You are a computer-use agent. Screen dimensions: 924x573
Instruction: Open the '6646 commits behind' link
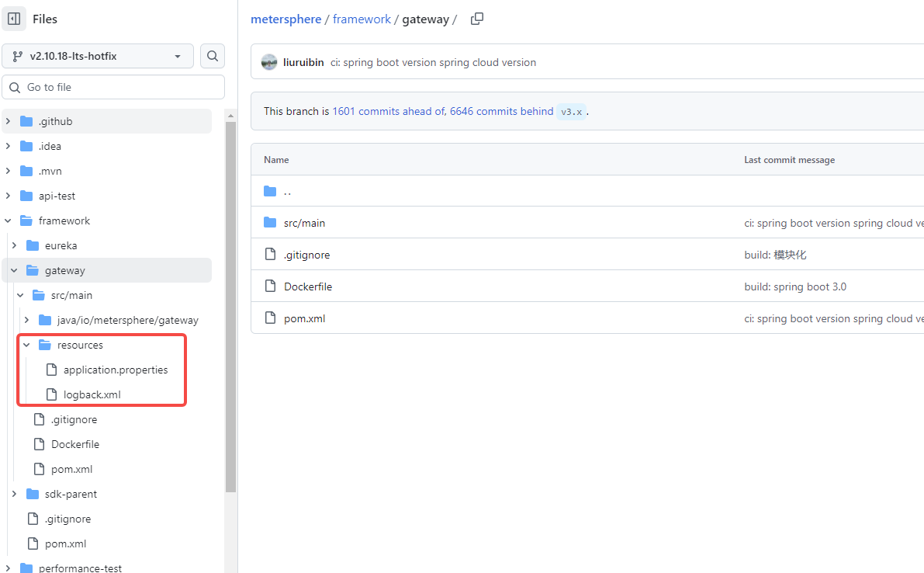[x=501, y=111]
